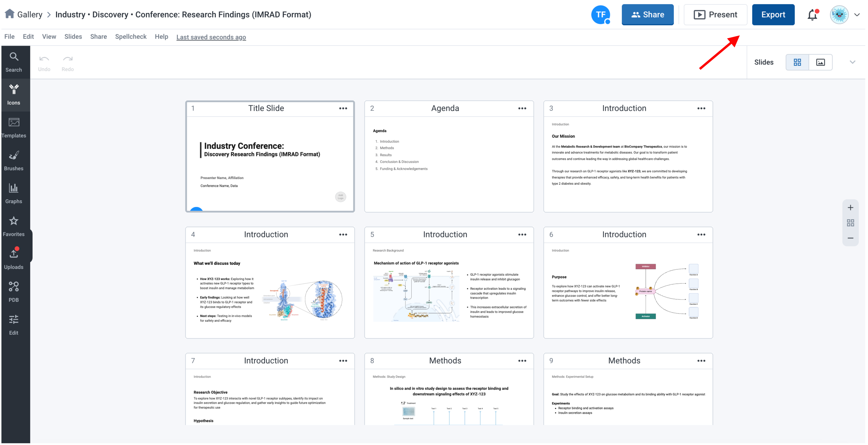Switch to grid slides view
Screen dimensions: 868x445
click(x=797, y=62)
